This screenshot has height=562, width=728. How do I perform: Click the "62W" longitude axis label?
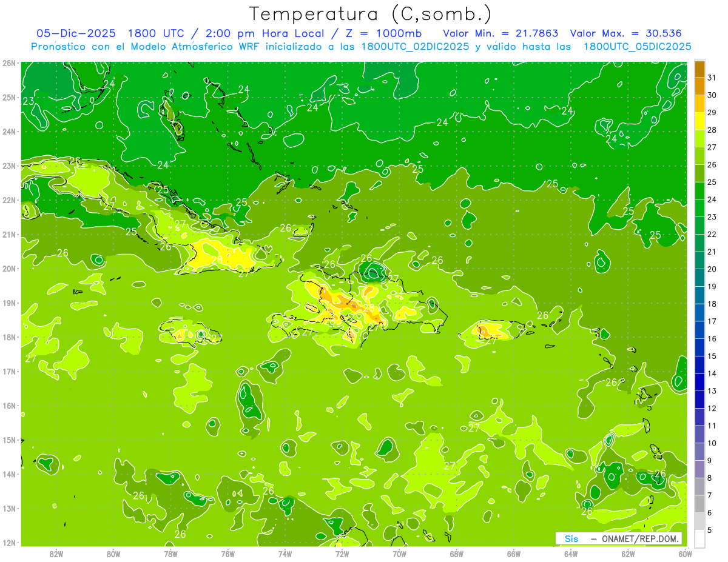pos(628,554)
